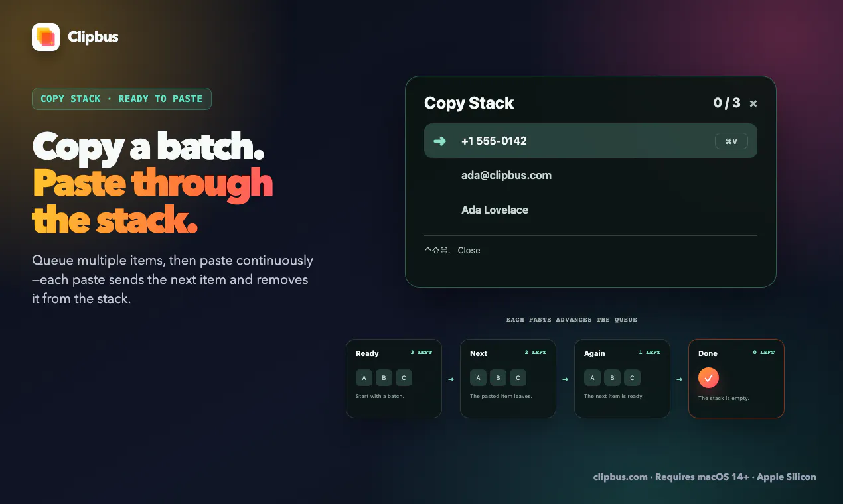Click the green arrow beside +1 555-0142
Image resolution: width=843 pixels, height=504 pixels.
[439, 141]
